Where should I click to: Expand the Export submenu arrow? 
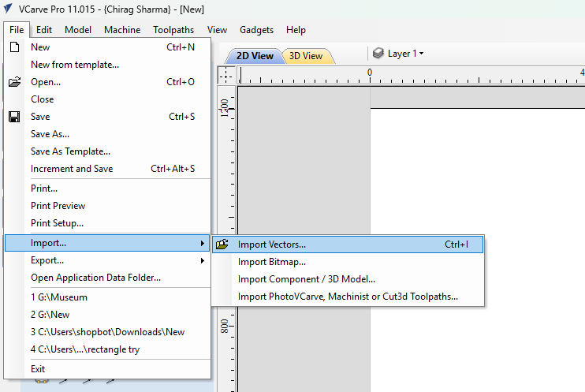tap(202, 260)
